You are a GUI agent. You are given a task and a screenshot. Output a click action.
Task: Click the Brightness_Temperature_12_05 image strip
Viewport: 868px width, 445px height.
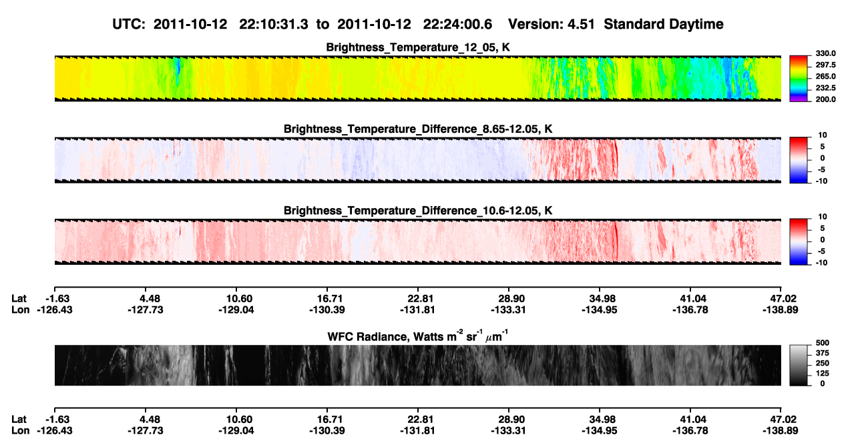pyautogui.click(x=417, y=78)
